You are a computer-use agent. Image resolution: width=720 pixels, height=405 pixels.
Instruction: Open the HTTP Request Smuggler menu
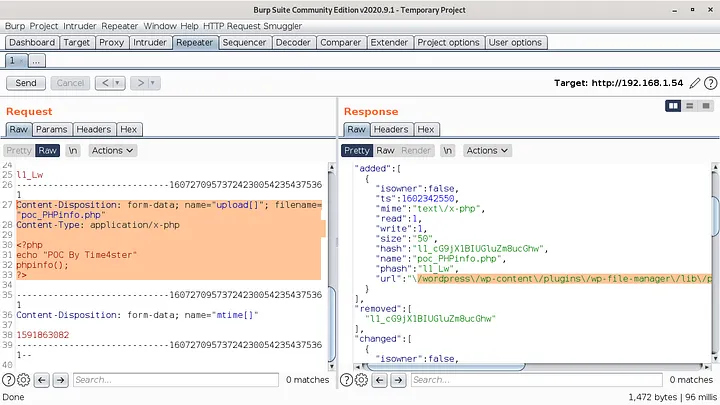[253, 26]
